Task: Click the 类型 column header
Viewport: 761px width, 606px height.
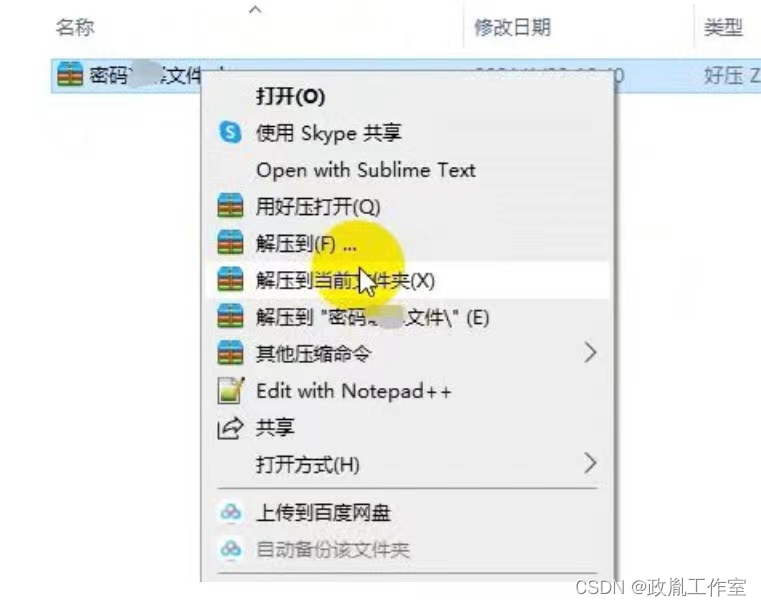Action: (x=723, y=27)
